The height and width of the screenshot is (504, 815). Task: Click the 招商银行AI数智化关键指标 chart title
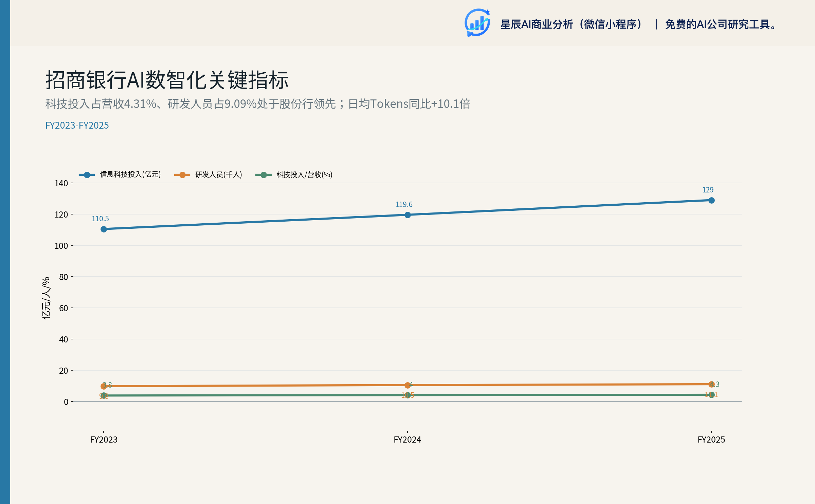(x=167, y=80)
